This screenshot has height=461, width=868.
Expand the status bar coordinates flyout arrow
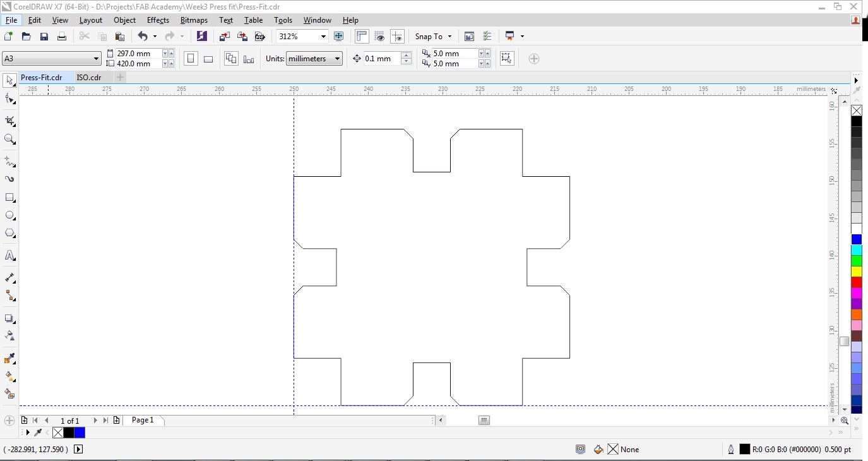[x=78, y=450]
